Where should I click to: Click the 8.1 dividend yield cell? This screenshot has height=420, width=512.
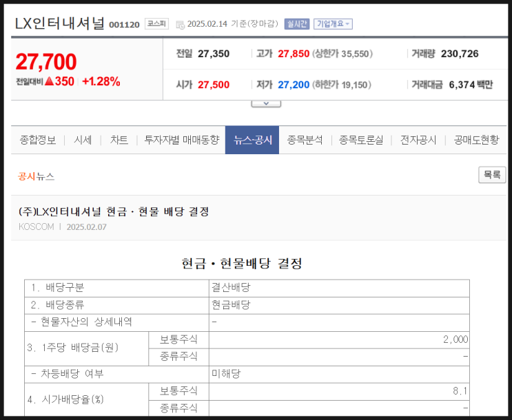click(x=339, y=391)
